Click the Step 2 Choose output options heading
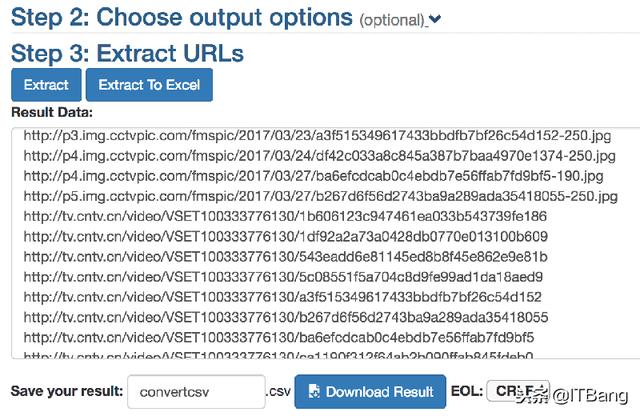This screenshot has width=640, height=416. pyautogui.click(x=182, y=17)
